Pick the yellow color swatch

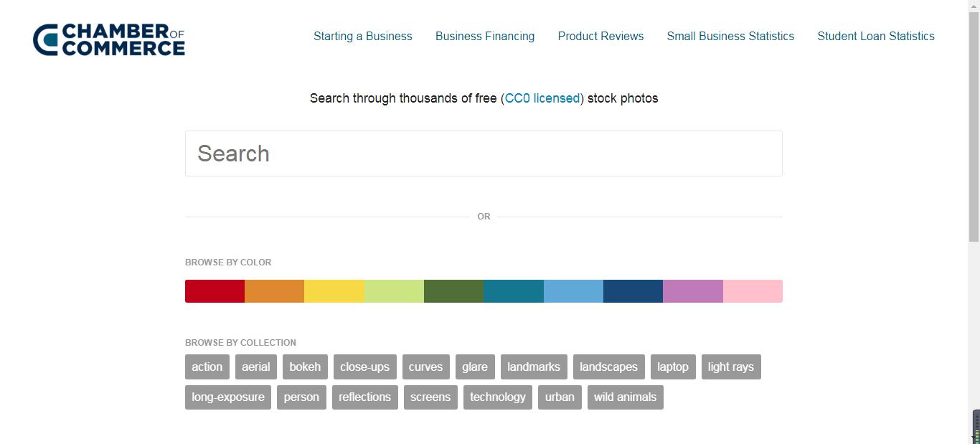point(334,291)
